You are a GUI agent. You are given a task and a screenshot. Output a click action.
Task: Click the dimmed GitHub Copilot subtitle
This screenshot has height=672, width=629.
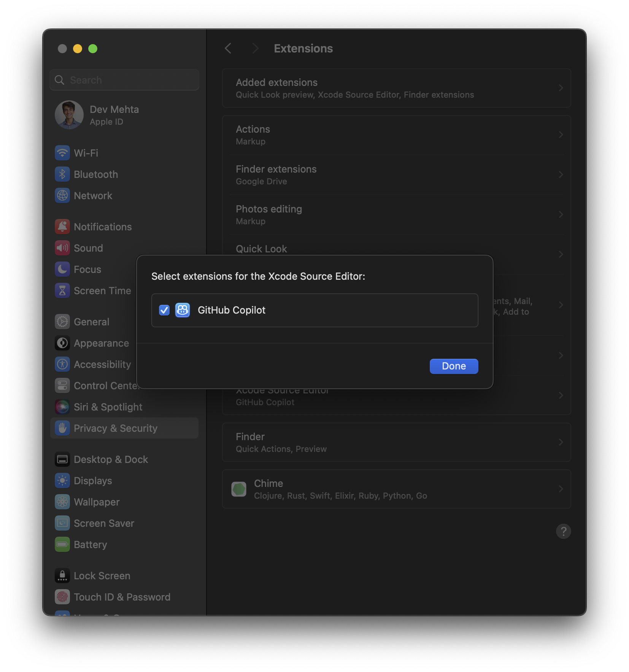[265, 402]
